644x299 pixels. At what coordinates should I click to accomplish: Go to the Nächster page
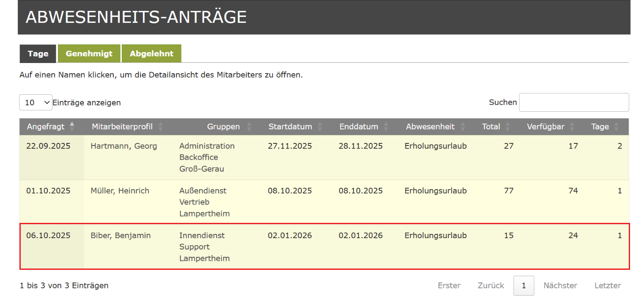560,285
